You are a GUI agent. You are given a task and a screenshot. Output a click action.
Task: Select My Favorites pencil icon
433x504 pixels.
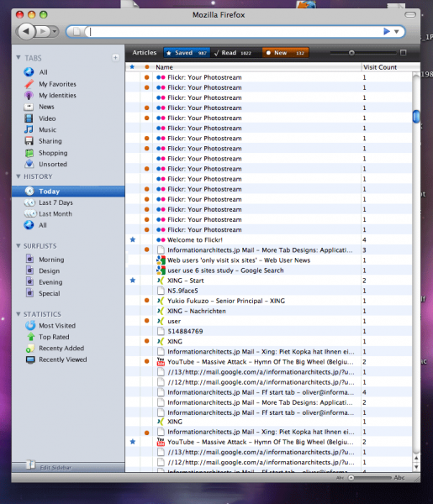point(29,84)
